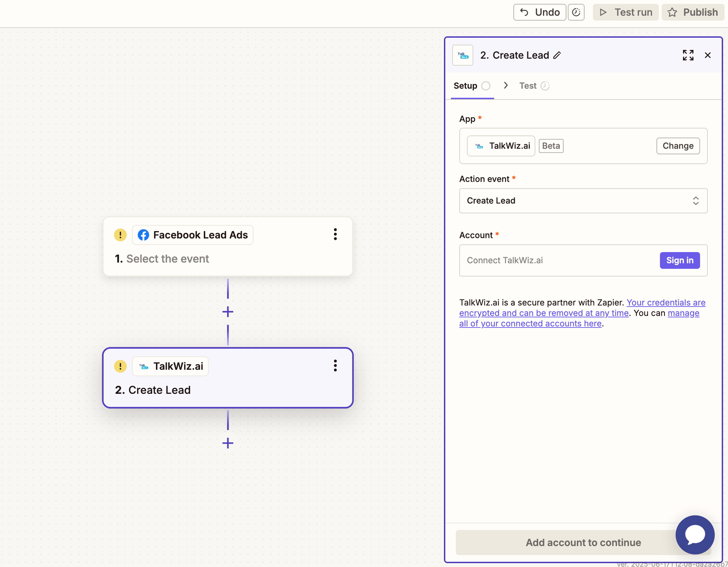Screen dimensions: 728x567
Task: Click the TalkWiz.ai step warning icon
Action: [x=120, y=366]
